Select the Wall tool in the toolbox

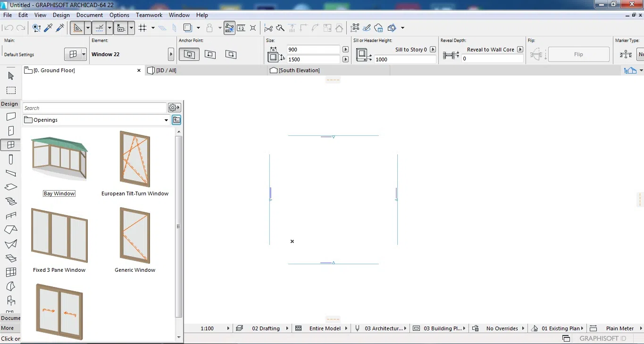10,117
